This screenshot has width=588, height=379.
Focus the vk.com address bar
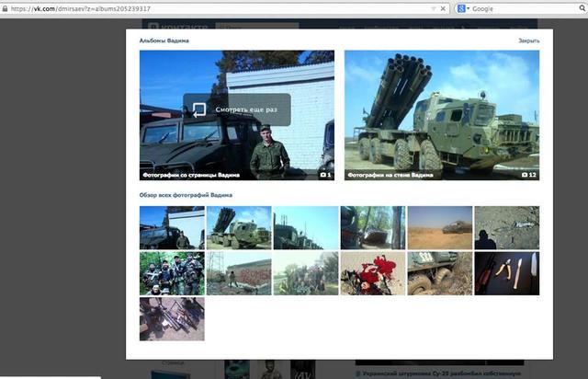point(211,8)
